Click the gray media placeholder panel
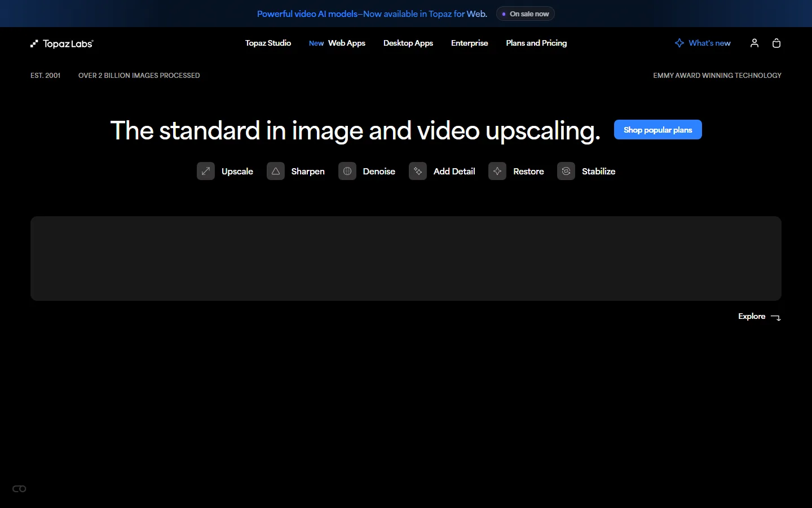This screenshot has width=812, height=508. coord(406,259)
